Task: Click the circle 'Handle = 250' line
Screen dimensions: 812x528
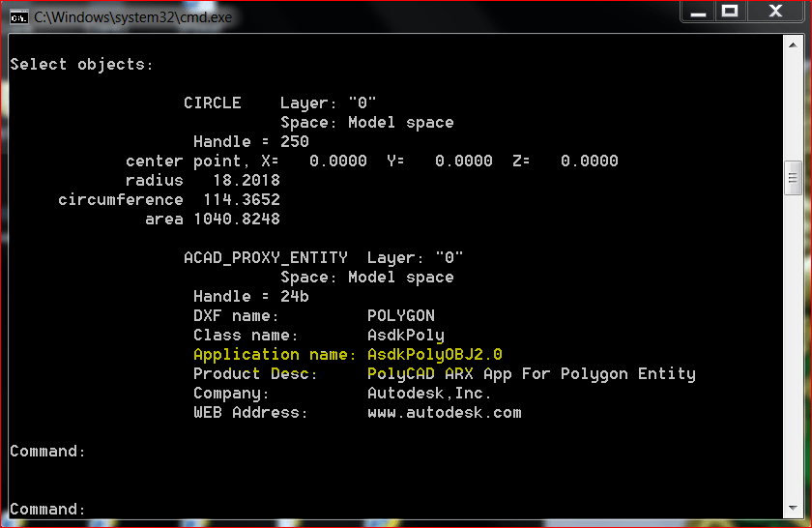Action: point(251,141)
